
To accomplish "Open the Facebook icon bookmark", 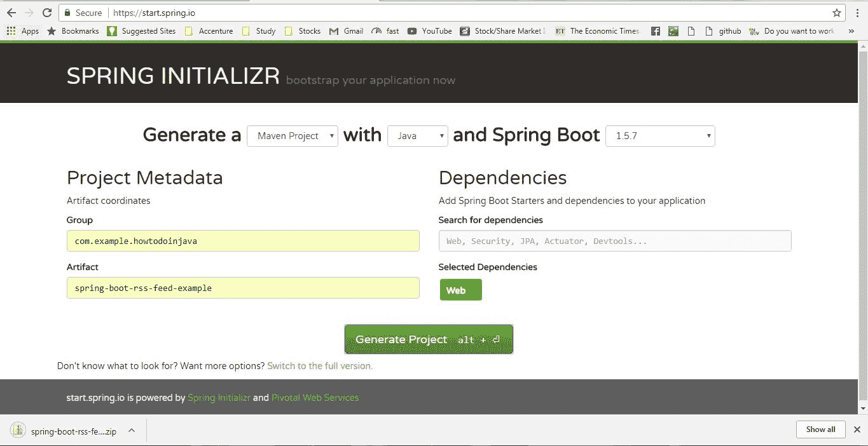I will click(x=656, y=30).
